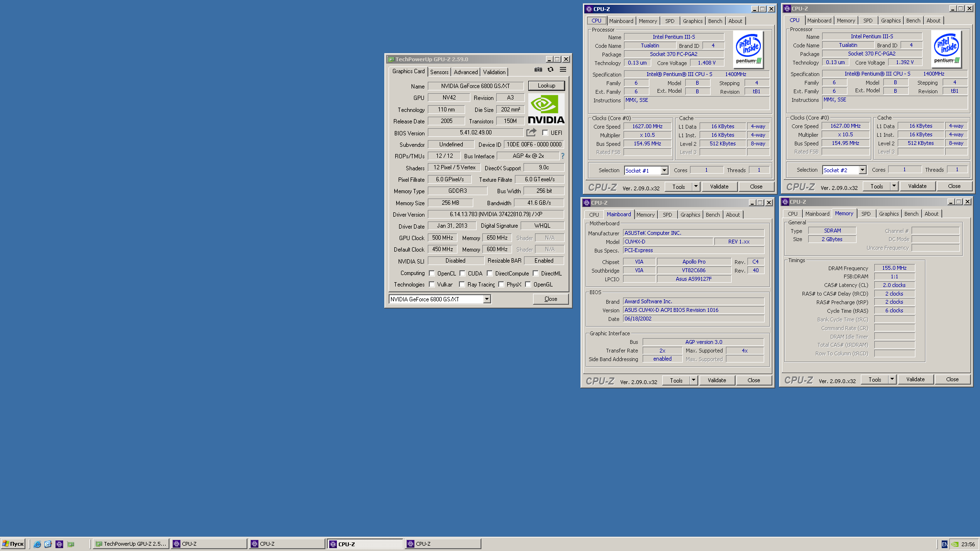Click Validate in Socket #1 CPU-Z window
980x551 pixels.
[x=719, y=187]
